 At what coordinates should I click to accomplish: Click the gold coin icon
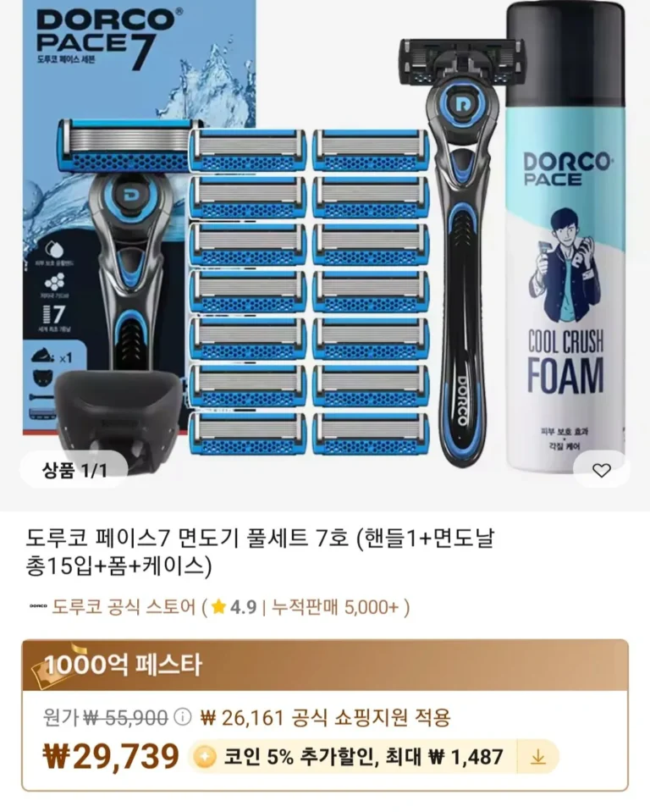tap(205, 758)
